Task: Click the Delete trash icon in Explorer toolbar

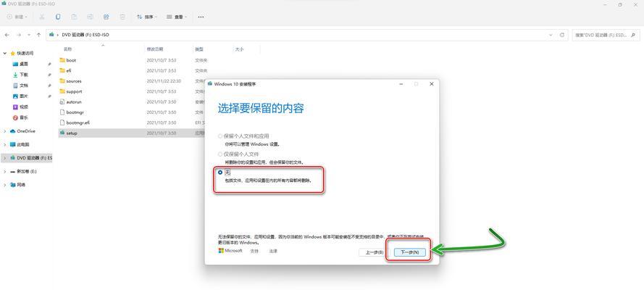Action: pos(122,17)
